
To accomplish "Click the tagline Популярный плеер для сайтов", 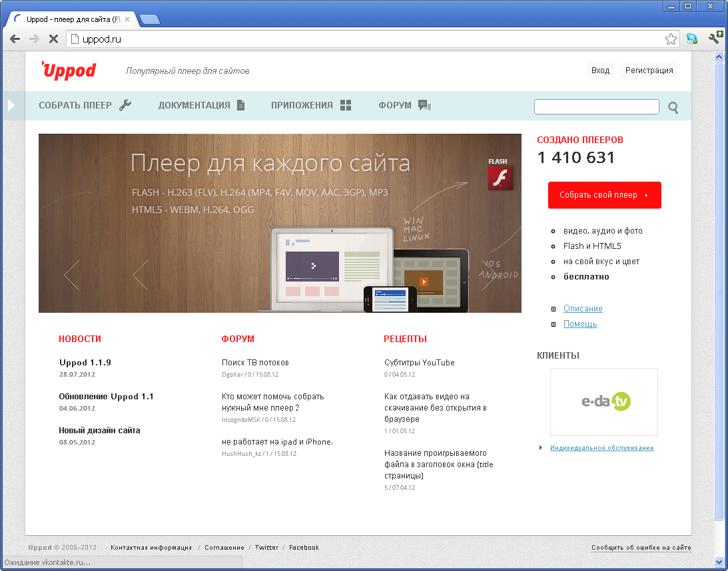I will point(188,71).
